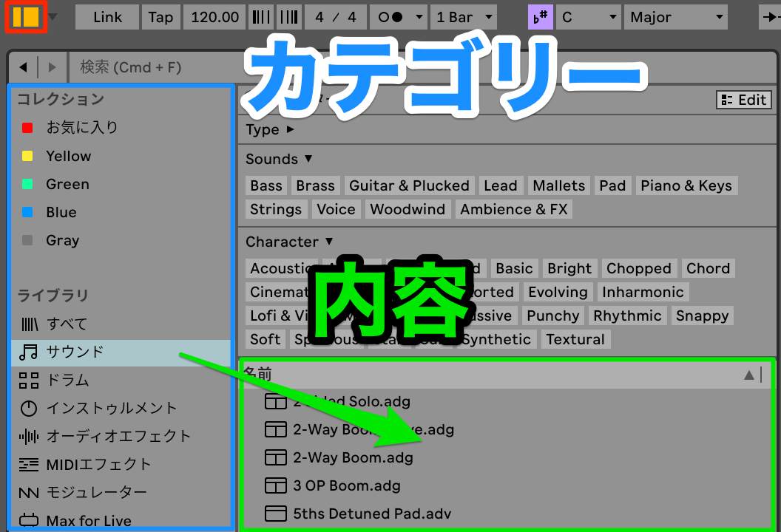Open the Max for Live category
The image size is (781, 532).
click(121, 520)
